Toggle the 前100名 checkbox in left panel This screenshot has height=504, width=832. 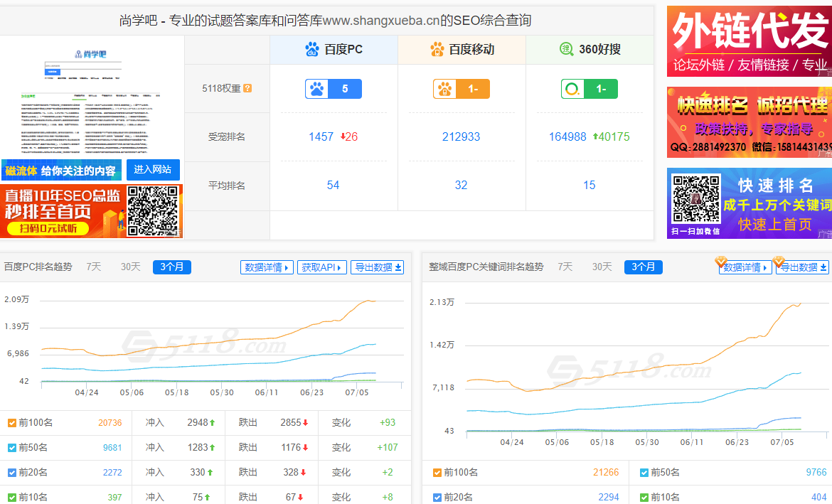coord(11,423)
